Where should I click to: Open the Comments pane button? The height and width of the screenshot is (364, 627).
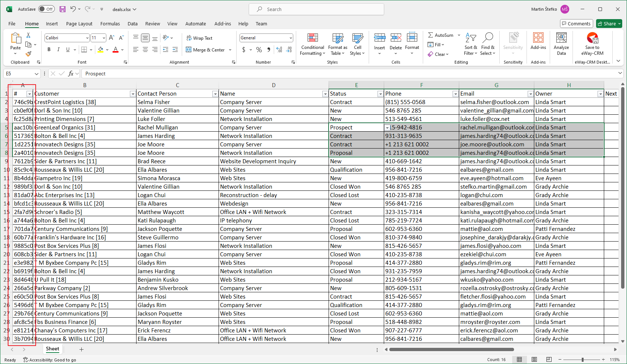(576, 24)
